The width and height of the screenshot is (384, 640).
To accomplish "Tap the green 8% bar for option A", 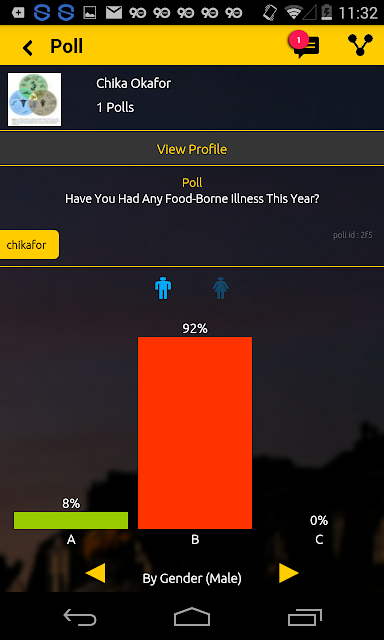I will pyautogui.click(x=71, y=520).
